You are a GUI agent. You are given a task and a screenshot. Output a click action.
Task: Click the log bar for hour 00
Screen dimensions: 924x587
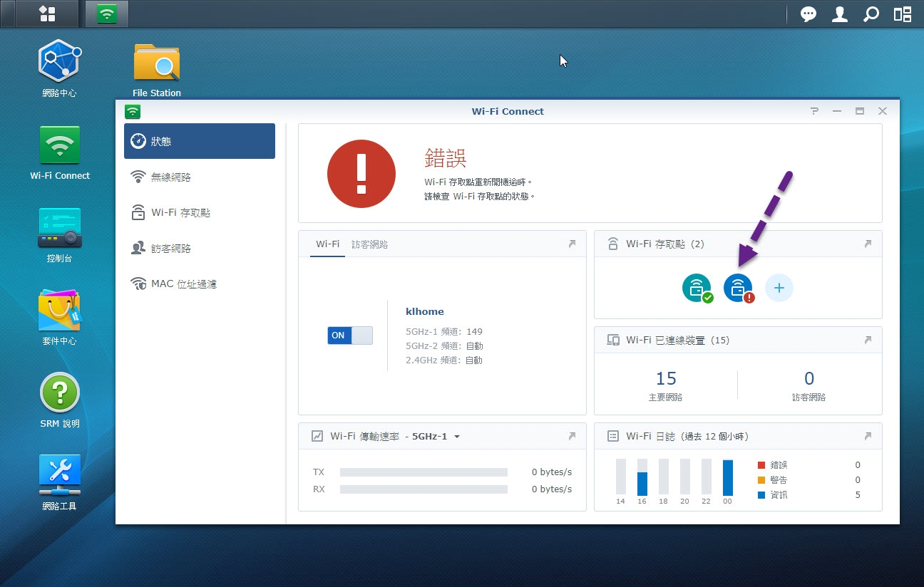pyautogui.click(x=727, y=477)
